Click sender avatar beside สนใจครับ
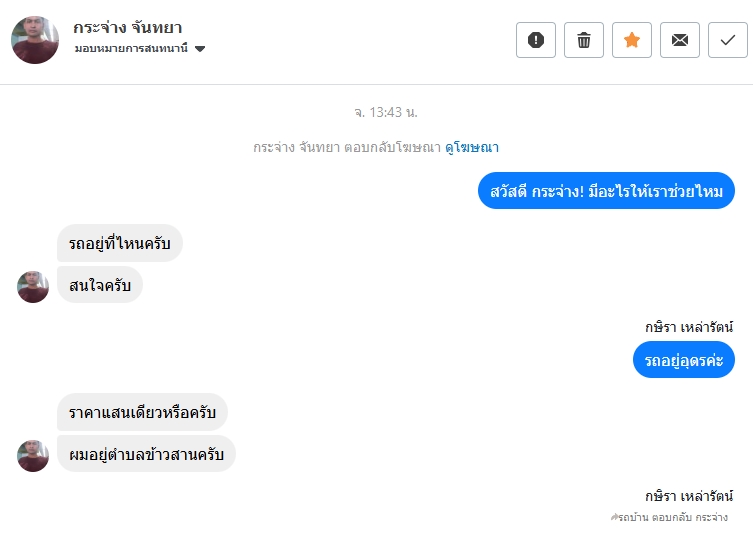Image resolution: width=753 pixels, height=533 pixels. click(33, 287)
